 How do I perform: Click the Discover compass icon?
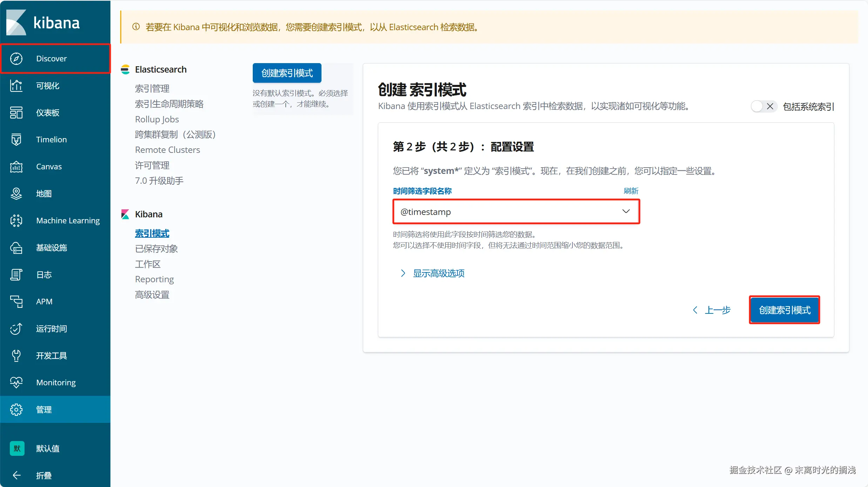(16, 59)
